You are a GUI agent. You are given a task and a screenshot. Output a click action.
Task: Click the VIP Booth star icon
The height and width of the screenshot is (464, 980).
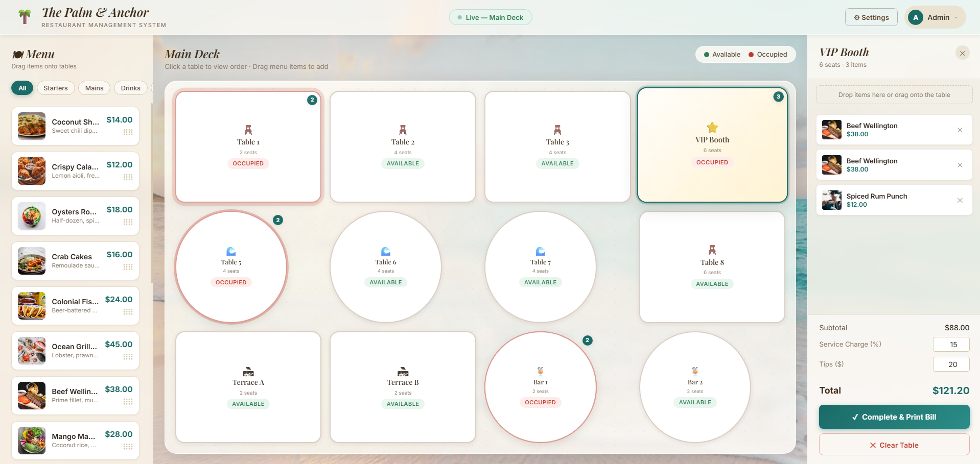click(712, 128)
